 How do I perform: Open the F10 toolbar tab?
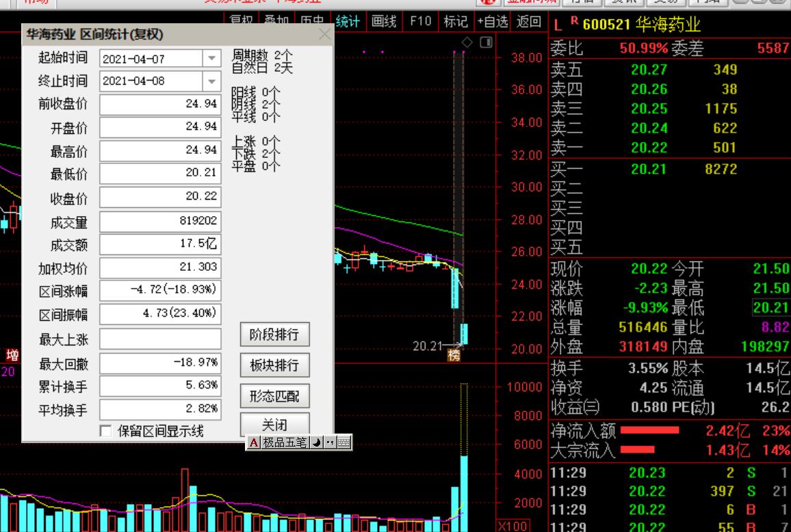pos(420,21)
